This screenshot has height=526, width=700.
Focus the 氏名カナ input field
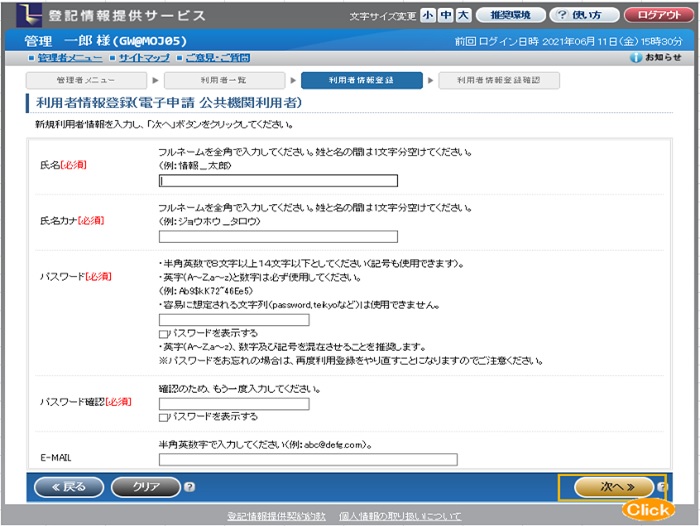coord(278,237)
